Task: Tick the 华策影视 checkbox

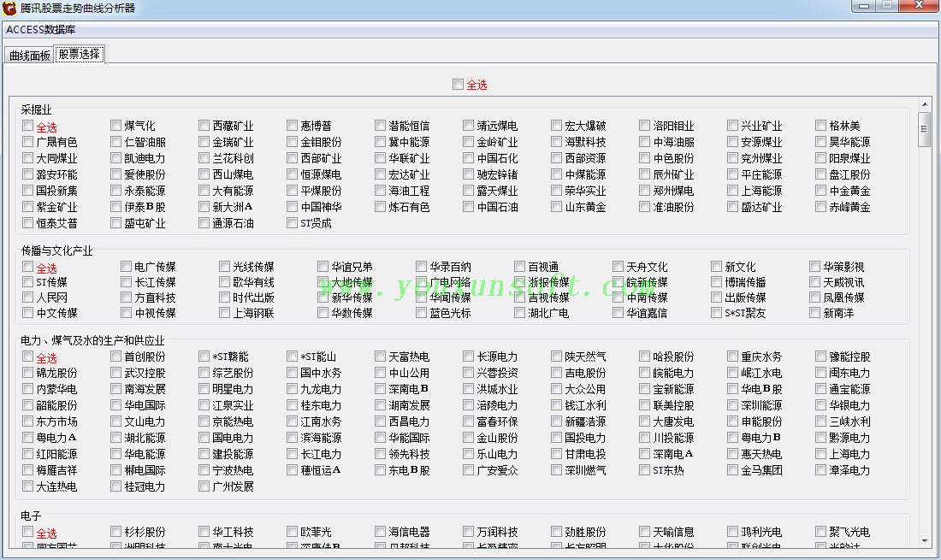Action: (x=815, y=266)
